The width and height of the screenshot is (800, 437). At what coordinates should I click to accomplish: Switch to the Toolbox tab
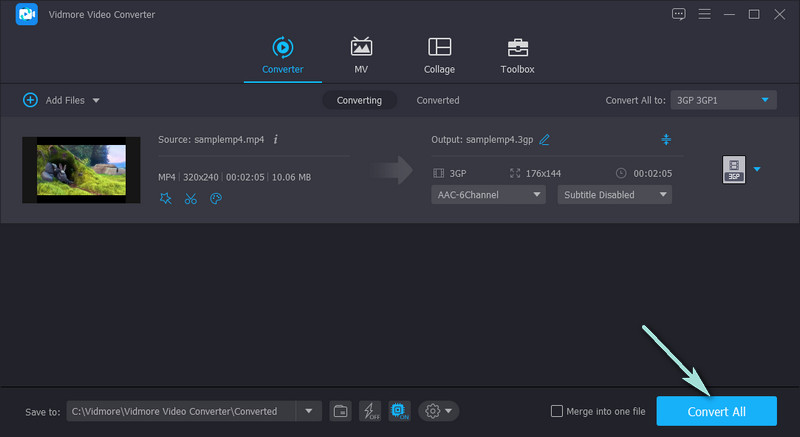pos(517,56)
